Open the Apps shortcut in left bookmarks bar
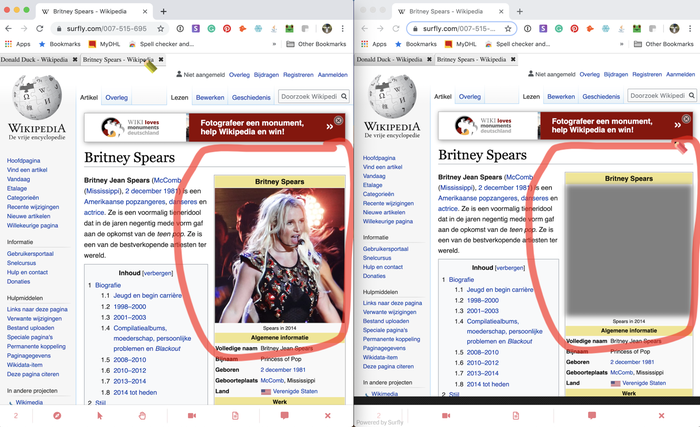Image resolution: width=700 pixels, height=427 pixels. pos(17,45)
